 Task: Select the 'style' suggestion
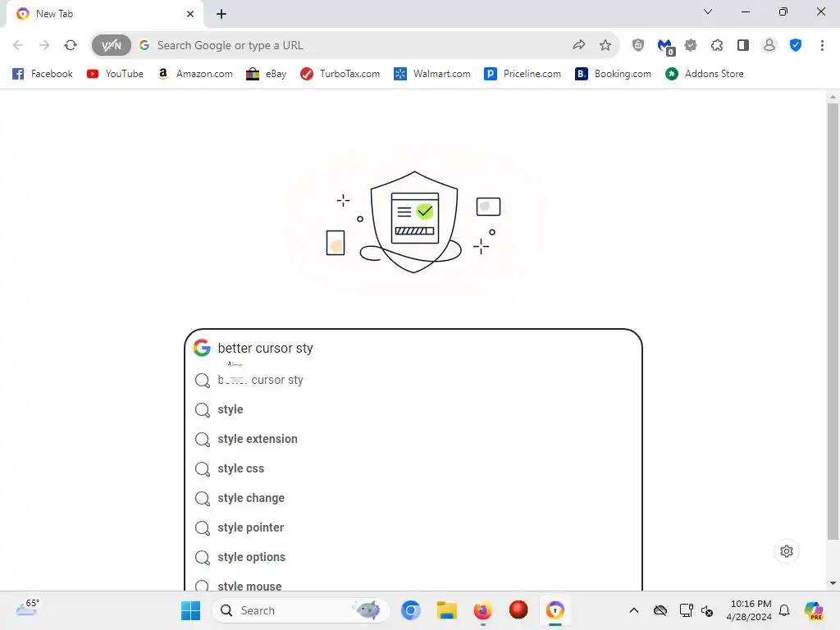point(413,410)
